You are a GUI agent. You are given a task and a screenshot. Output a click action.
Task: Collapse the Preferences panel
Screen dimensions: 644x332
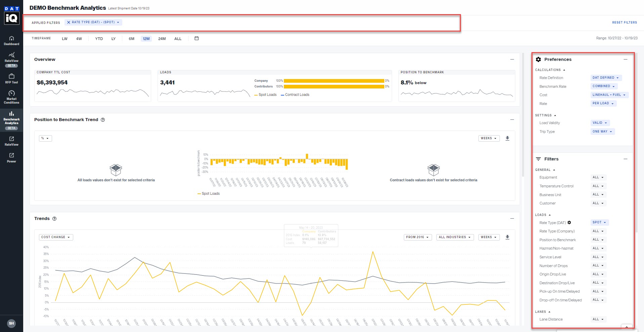[625, 59]
